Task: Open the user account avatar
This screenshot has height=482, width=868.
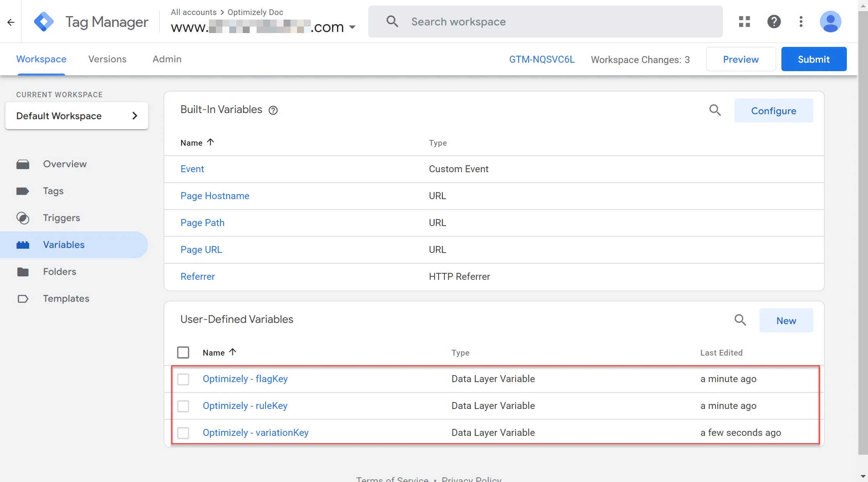Action: pyautogui.click(x=830, y=22)
